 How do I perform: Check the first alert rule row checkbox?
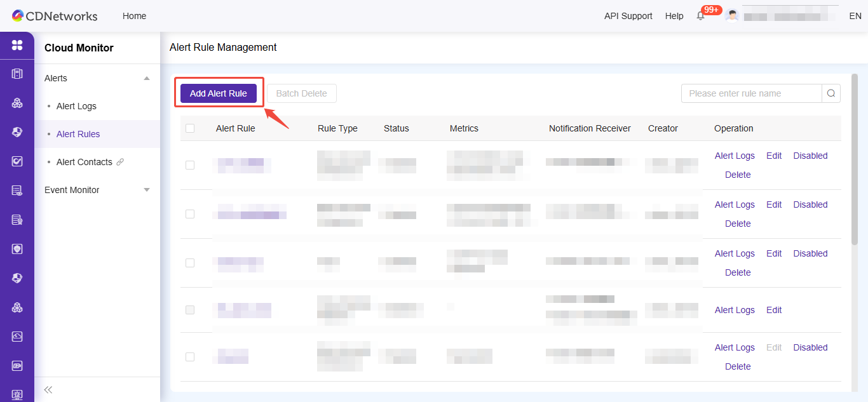190,165
